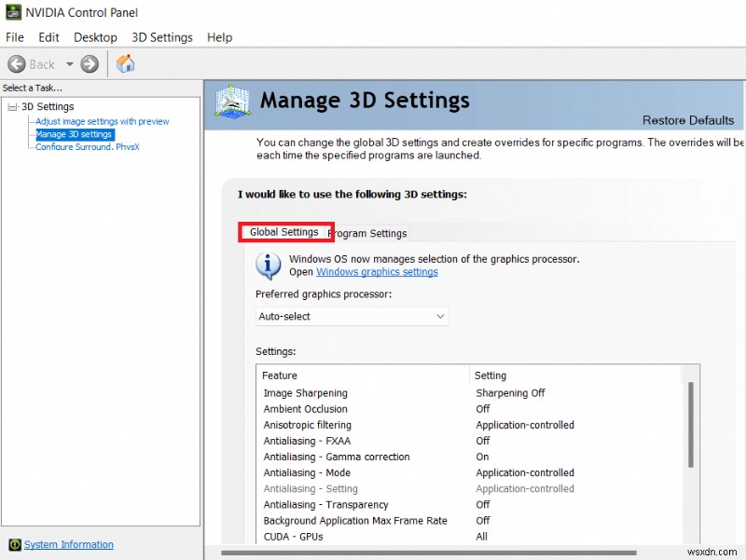Click the home icon in the toolbar
This screenshot has height=560, width=746.
(x=125, y=63)
